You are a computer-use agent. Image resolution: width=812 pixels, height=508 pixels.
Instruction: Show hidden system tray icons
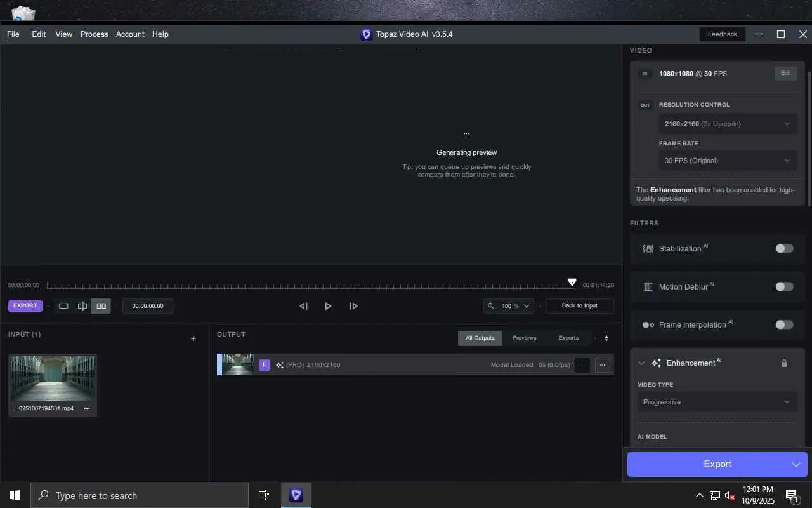699,495
